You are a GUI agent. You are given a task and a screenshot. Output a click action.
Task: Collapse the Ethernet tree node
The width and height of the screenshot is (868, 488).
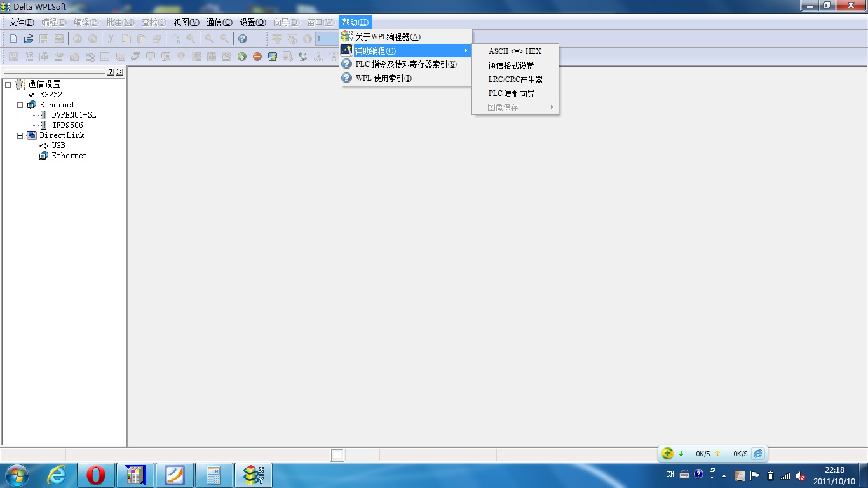pos(20,105)
